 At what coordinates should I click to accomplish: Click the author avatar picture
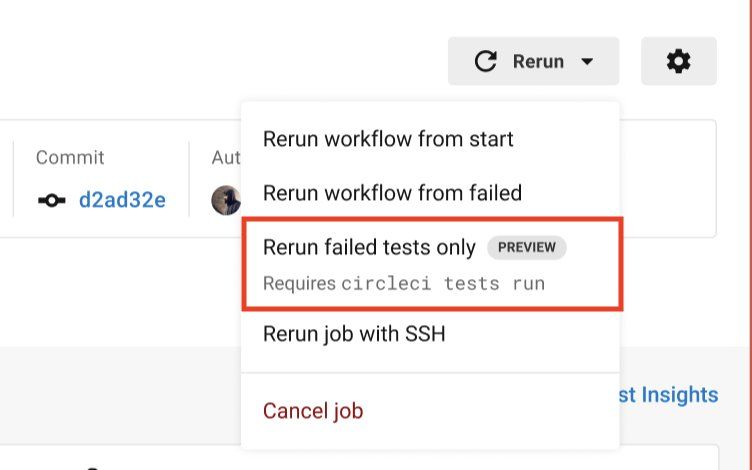tap(226, 200)
